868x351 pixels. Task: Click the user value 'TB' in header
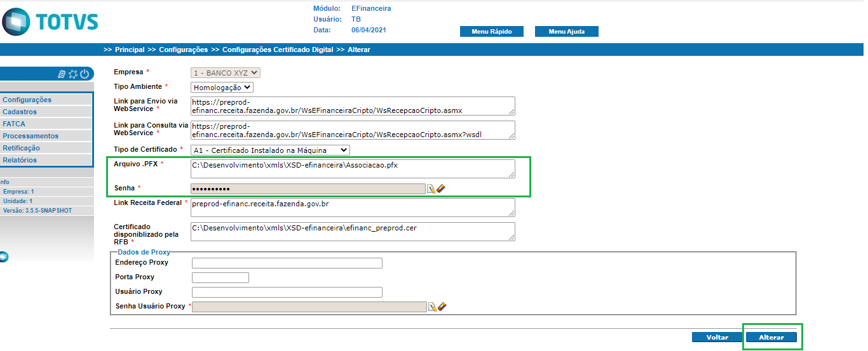356,19
